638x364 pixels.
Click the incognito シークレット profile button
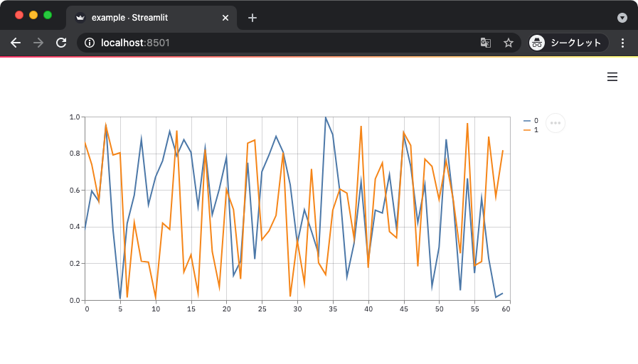pyautogui.click(x=568, y=43)
